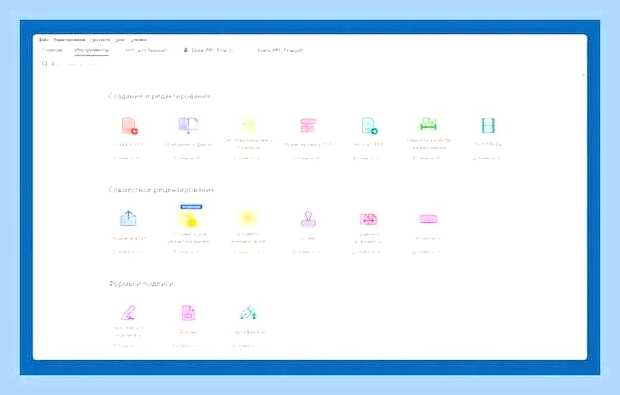Expand the dropdown under Create PDF
The height and width of the screenshot is (395, 620).
click(x=127, y=158)
